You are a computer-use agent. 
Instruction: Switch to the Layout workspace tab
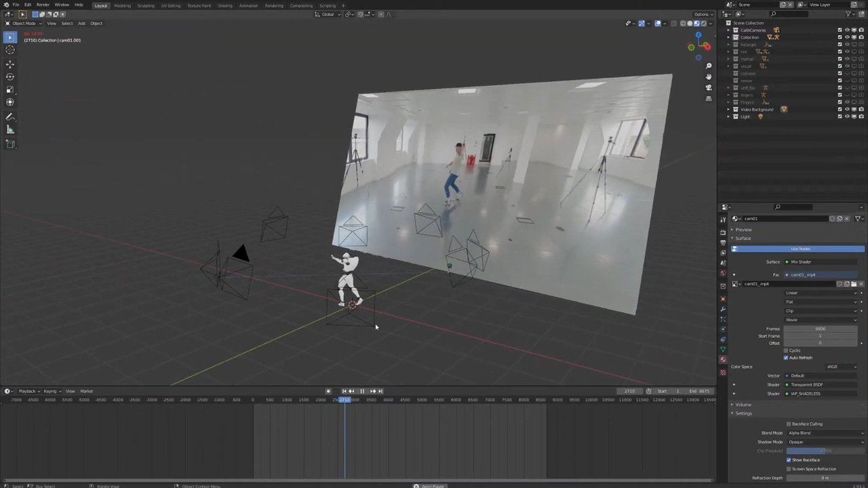click(100, 5)
